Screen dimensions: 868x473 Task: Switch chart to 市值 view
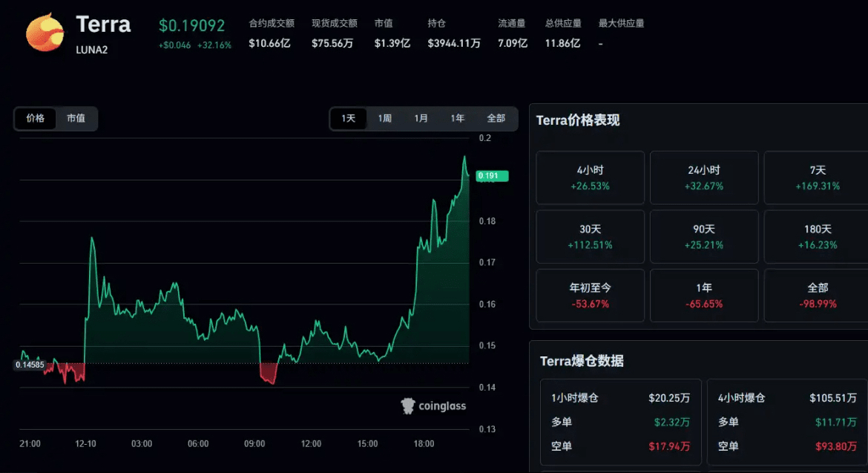(76, 119)
